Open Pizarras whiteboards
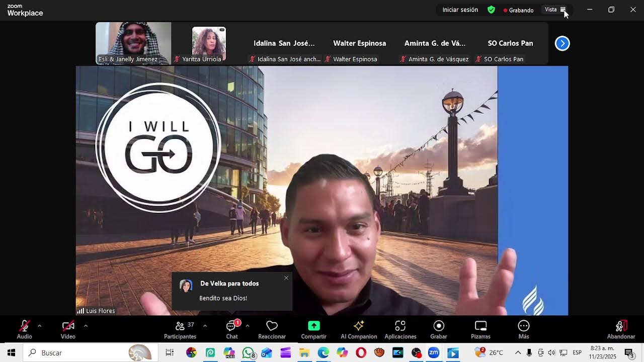Screen dimensions: 644x362 click(480, 330)
